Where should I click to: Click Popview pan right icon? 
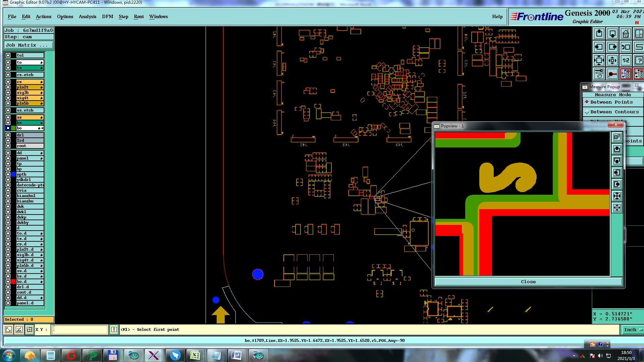[617, 184]
